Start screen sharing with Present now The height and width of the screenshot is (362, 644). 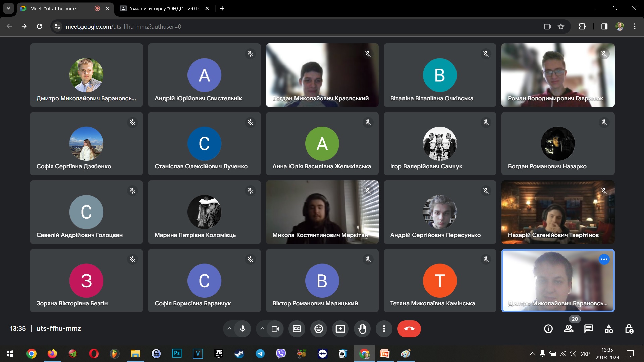click(x=340, y=329)
